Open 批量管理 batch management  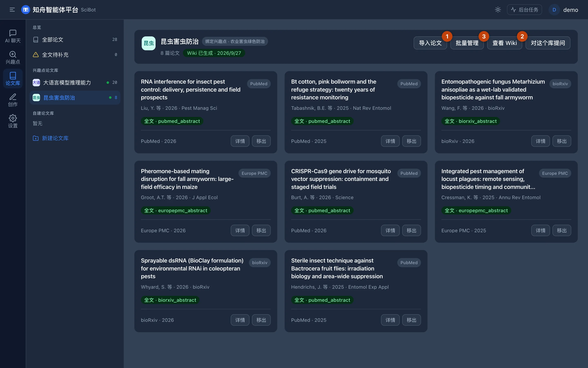pyautogui.click(x=467, y=43)
